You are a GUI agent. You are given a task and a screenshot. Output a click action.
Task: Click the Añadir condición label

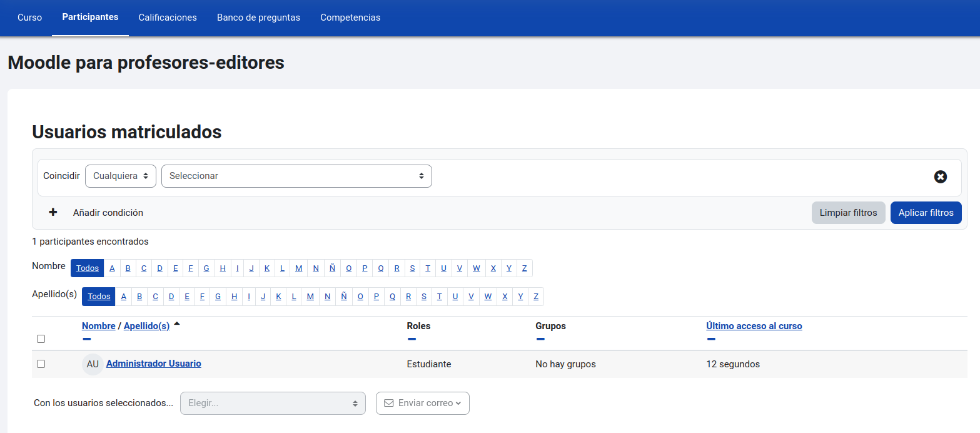108,213
